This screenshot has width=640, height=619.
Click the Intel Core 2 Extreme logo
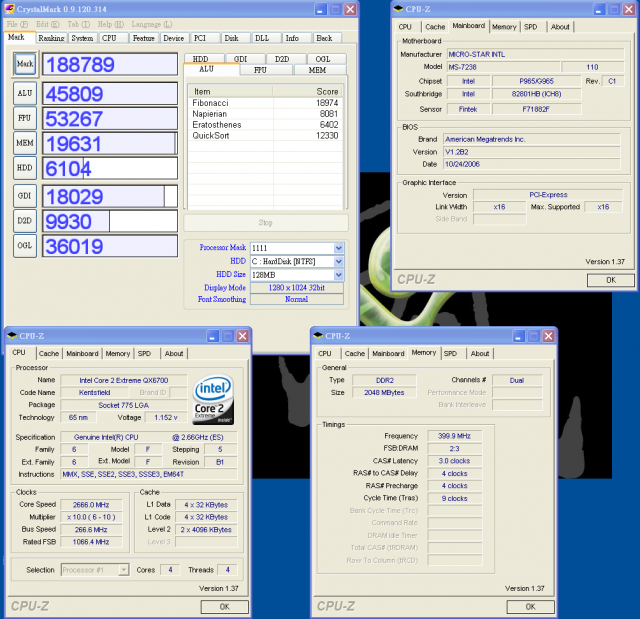pyautogui.click(x=213, y=400)
